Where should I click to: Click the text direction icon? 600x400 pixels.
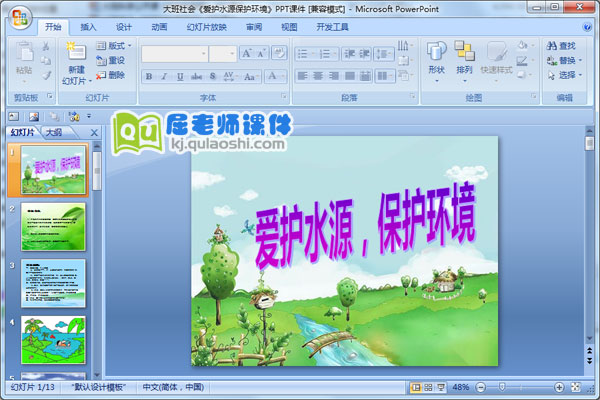coord(404,46)
